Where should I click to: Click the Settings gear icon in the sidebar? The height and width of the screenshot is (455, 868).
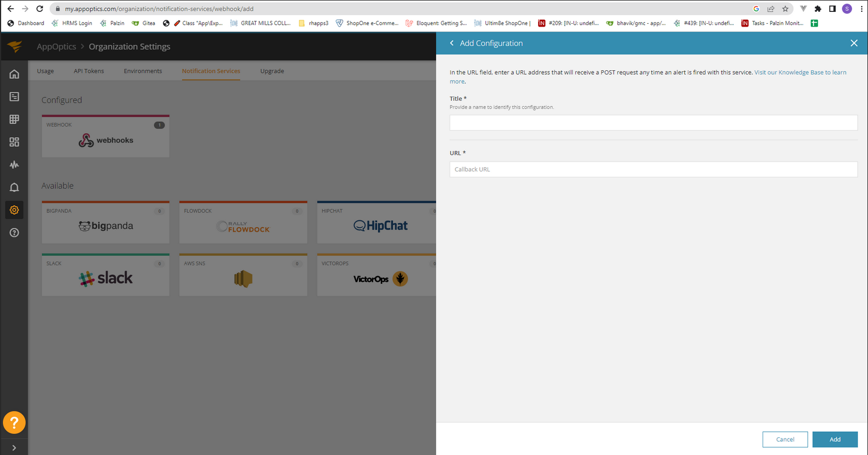click(x=14, y=210)
